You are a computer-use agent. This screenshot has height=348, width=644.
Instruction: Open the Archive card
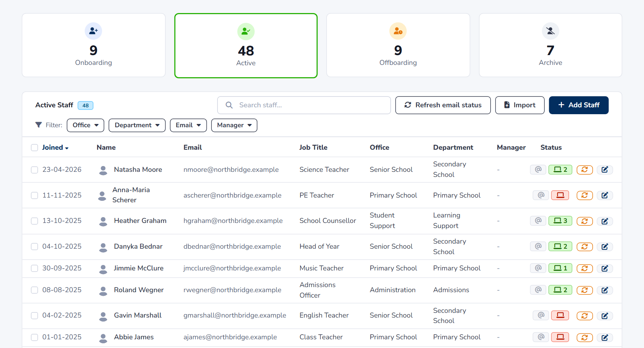tap(550, 45)
